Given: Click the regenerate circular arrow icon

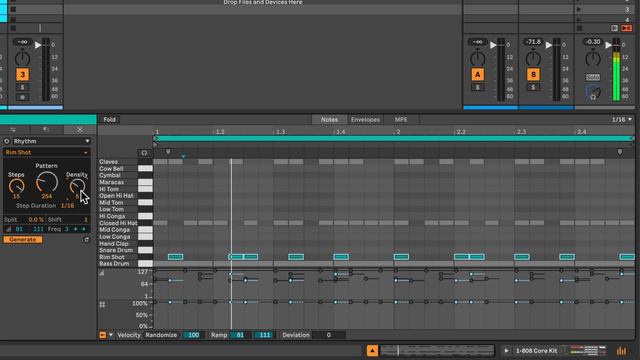Looking at the screenshot, I should (x=87, y=240).
